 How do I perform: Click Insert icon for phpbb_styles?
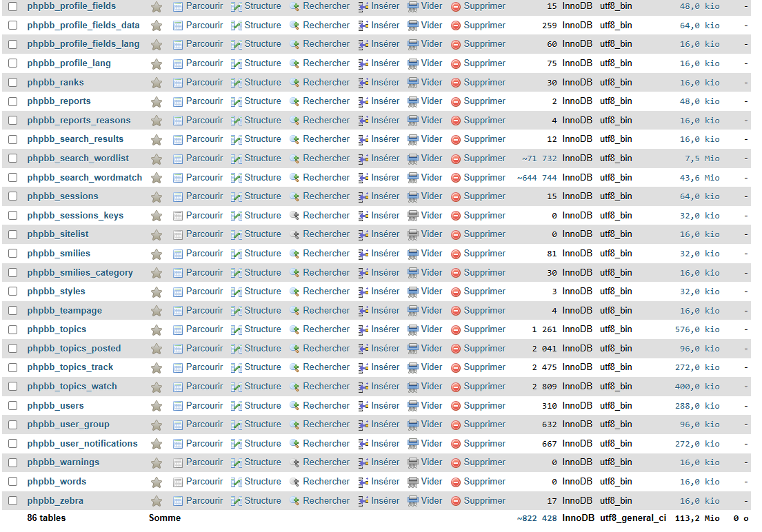[x=363, y=292]
